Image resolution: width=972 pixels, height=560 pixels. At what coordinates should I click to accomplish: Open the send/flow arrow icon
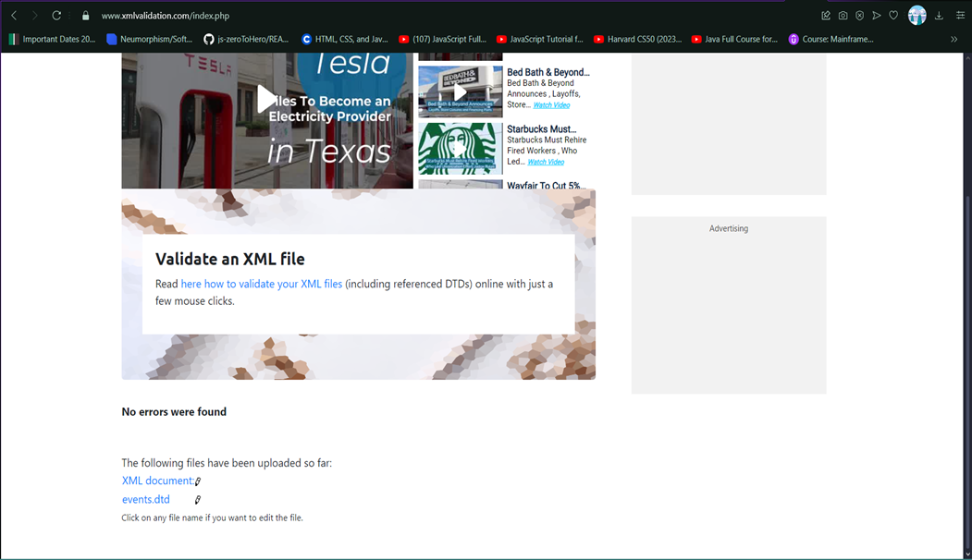pos(877,16)
